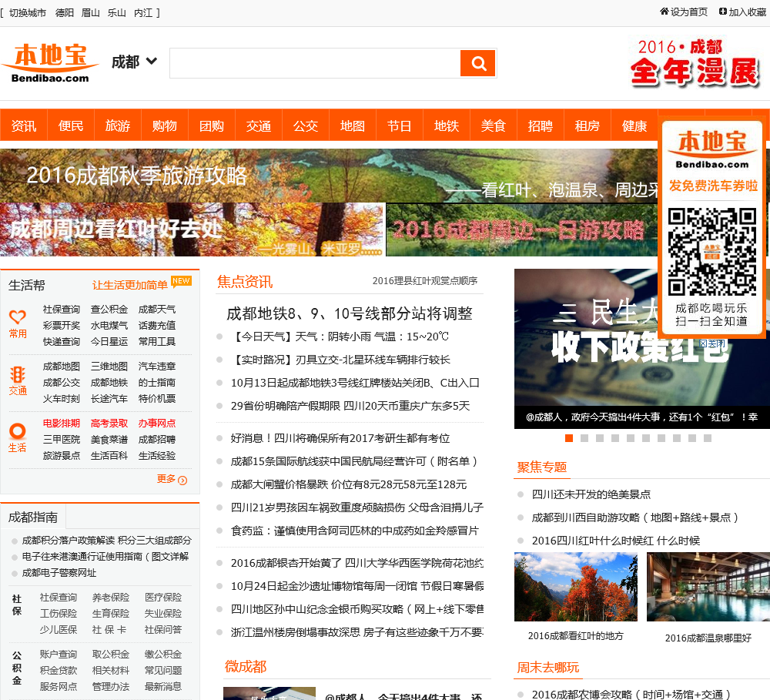
Task: Click the QR code in the popup
Action: (711, 252)
